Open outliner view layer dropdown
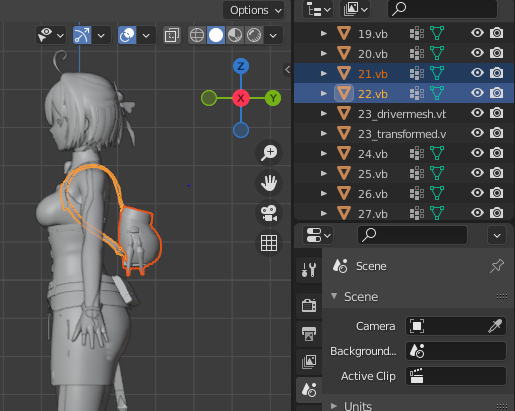 [354, 10]
